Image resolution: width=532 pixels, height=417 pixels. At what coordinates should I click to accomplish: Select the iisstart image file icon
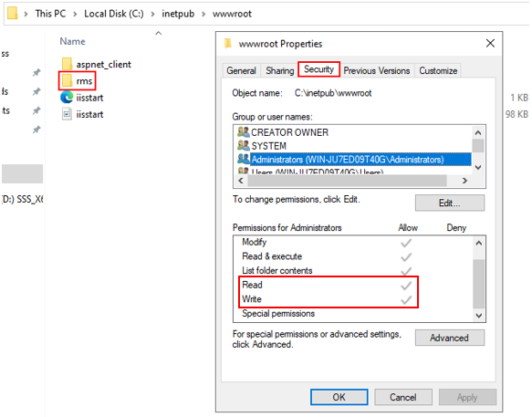pos(67,114)
